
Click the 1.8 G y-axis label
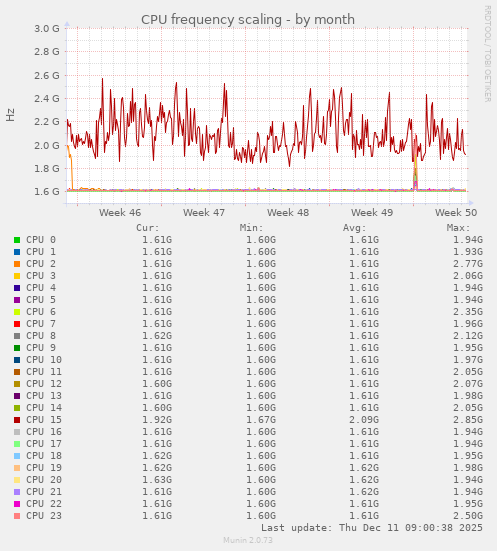[47, 168]
